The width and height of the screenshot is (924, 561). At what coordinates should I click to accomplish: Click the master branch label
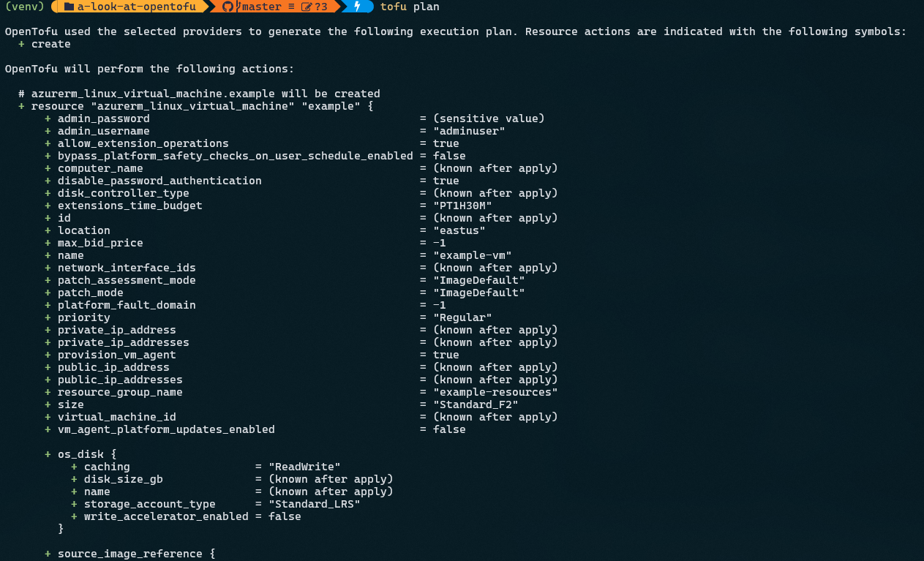click(x=262, y=7)
